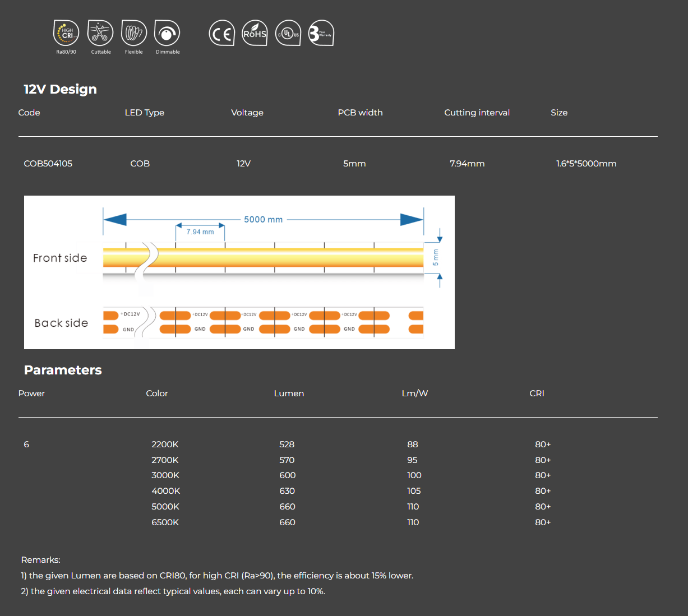Click the PCB width column header
Screen dimensions: 688x616
360,113
